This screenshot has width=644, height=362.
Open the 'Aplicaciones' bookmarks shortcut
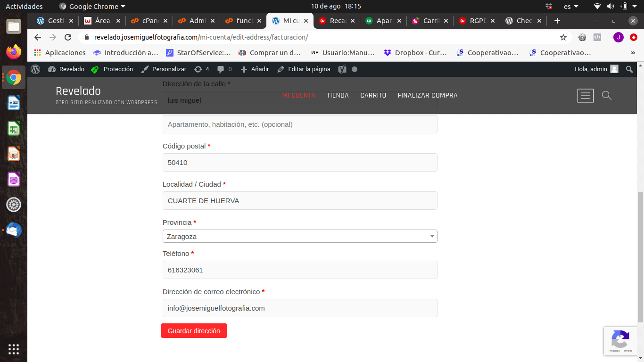(x=60, y=53)
